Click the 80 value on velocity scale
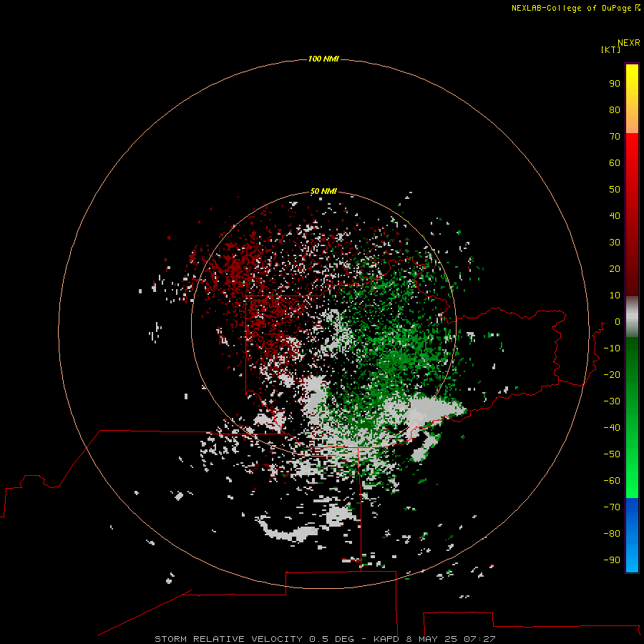 pos(615,110)
